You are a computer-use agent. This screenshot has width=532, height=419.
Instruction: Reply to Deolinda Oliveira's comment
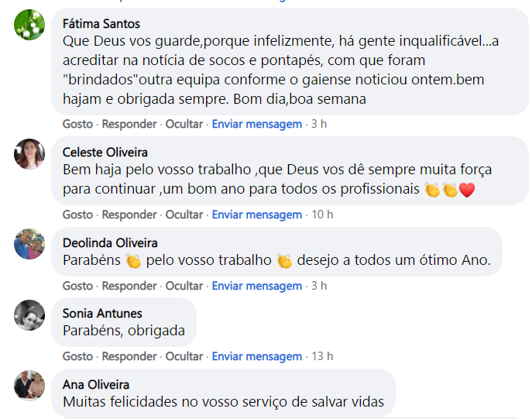(129, 286)
